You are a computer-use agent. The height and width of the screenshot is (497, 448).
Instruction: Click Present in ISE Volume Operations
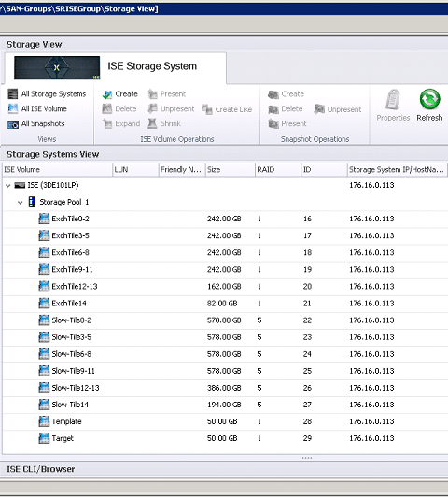(x=166, y=93)
